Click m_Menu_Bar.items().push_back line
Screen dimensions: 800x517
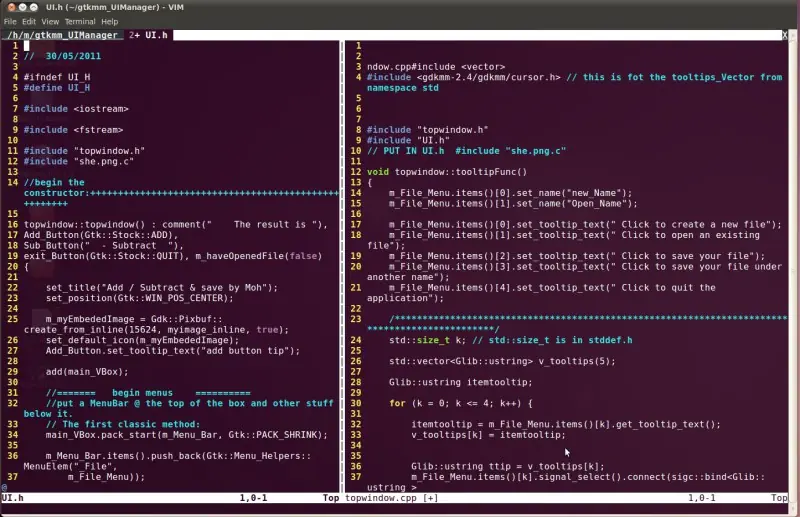tap(178, 456)
